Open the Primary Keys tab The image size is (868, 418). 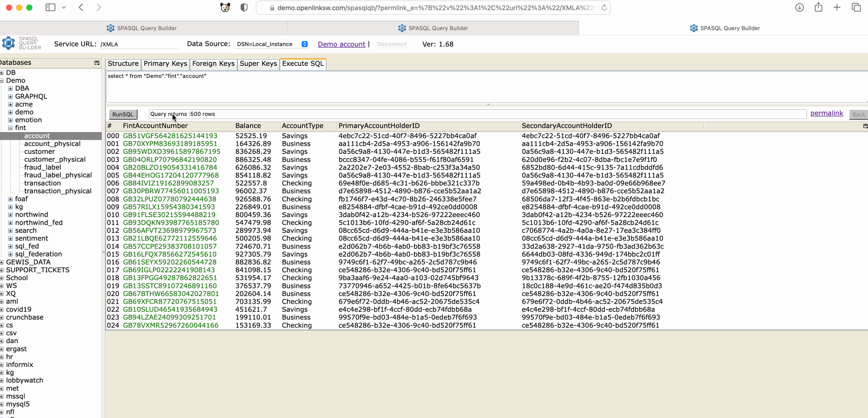[x=166, y=64]
